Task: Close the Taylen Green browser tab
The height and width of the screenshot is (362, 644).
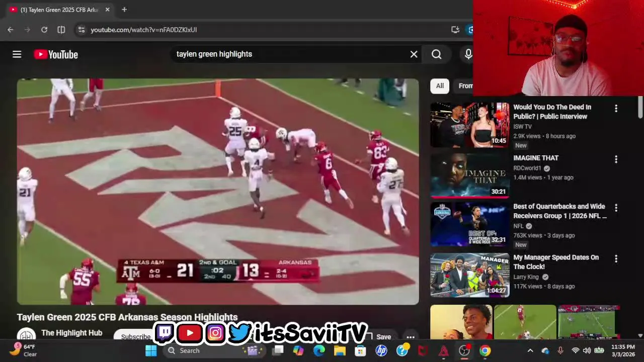Action: pyautogui.click(x=107, y=10)
